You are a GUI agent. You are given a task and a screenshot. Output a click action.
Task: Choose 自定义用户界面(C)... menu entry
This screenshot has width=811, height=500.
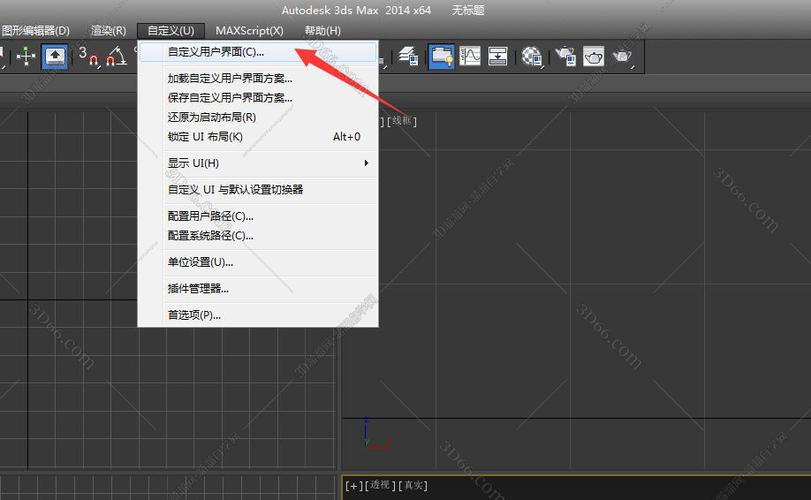pos(258,52)
